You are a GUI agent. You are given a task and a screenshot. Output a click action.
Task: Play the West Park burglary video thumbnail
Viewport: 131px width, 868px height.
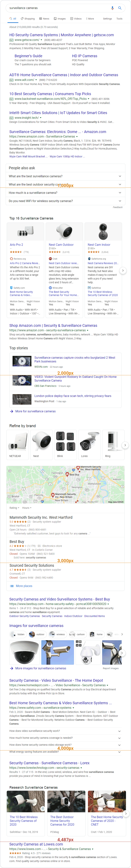coord(22,361)
